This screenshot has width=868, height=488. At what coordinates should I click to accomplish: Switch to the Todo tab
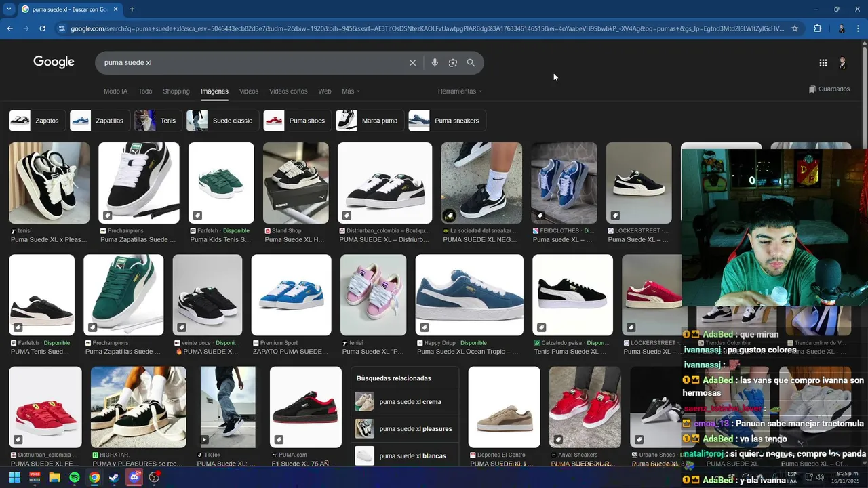pyautogui.click(x=145, y=91)
